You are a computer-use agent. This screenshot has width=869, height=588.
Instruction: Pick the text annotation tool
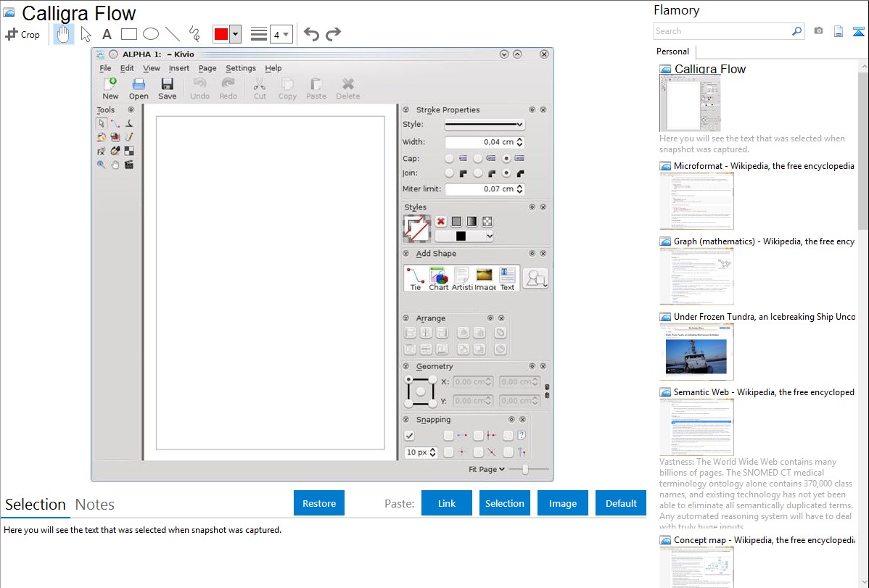coord(107,34)
